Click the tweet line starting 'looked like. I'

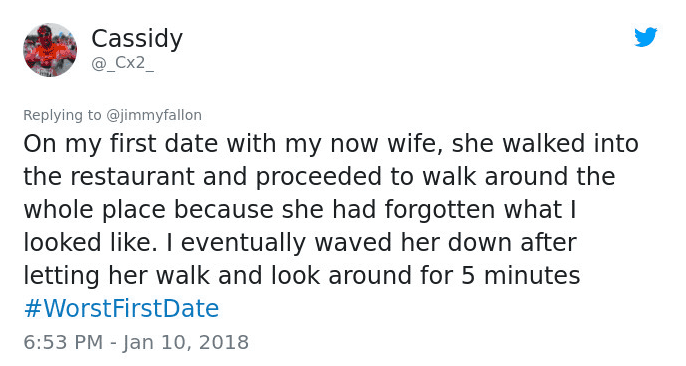click(x=300, y=243)
